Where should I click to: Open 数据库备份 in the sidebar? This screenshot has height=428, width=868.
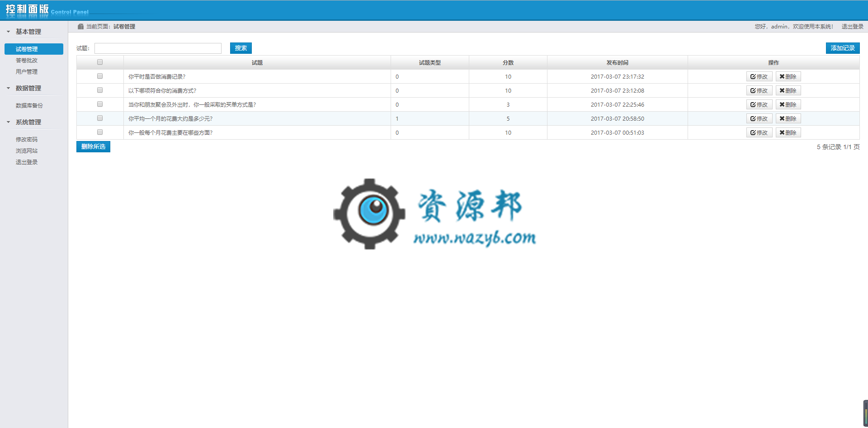[x=29, y=106]
